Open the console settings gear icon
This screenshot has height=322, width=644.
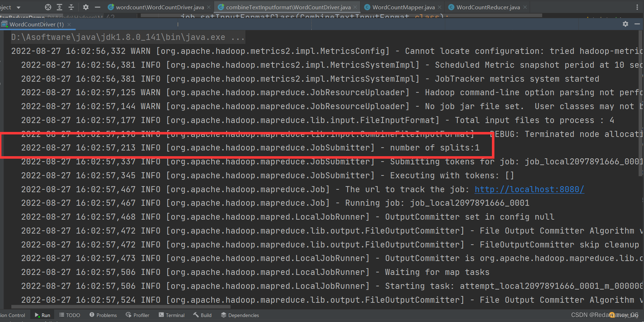[x=625, y=24]
